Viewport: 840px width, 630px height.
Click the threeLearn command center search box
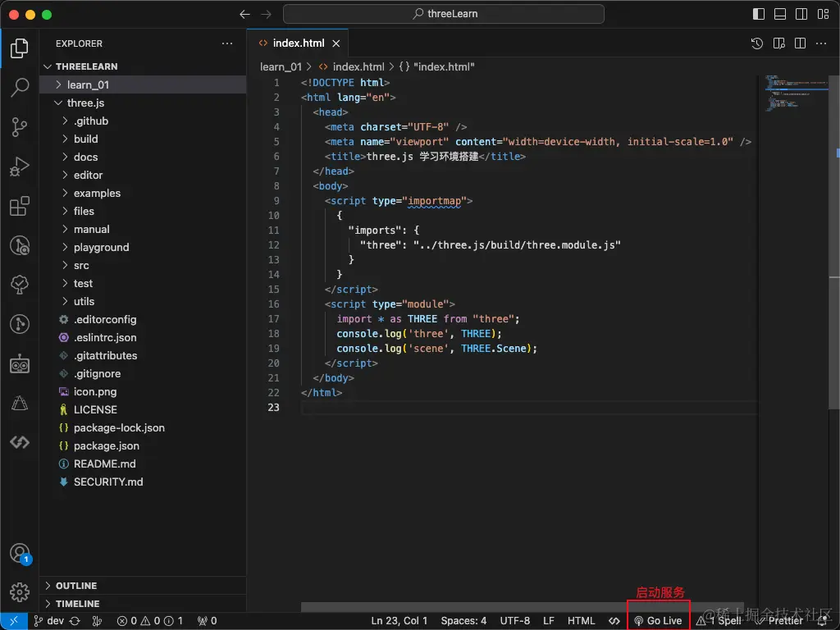coord(444,14)
